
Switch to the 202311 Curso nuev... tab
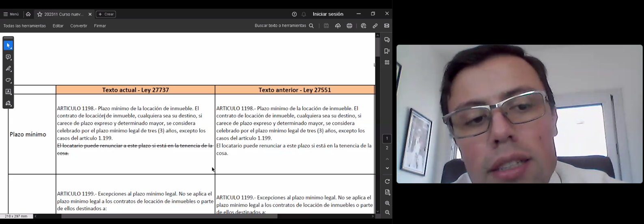pyautogui.click(x=64, y=14)
